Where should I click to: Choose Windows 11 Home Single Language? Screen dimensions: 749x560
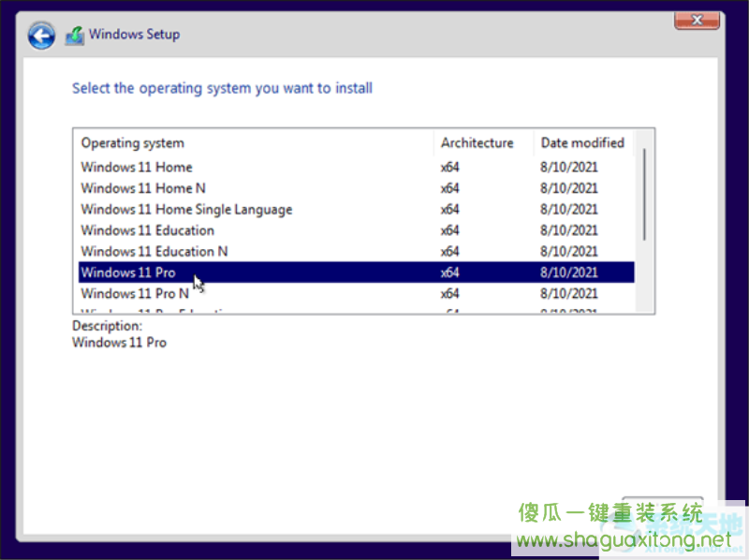tap(357, 209)
